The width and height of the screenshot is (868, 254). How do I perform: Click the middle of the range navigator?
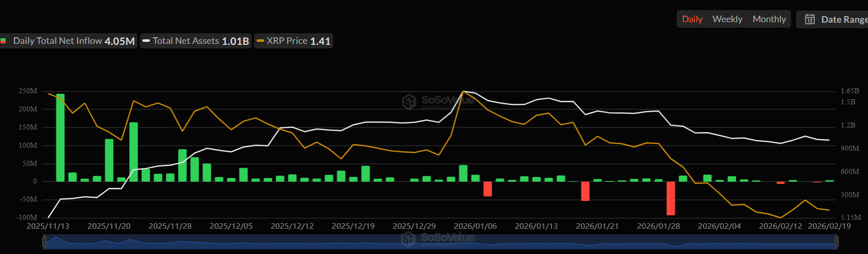(440, 242)
